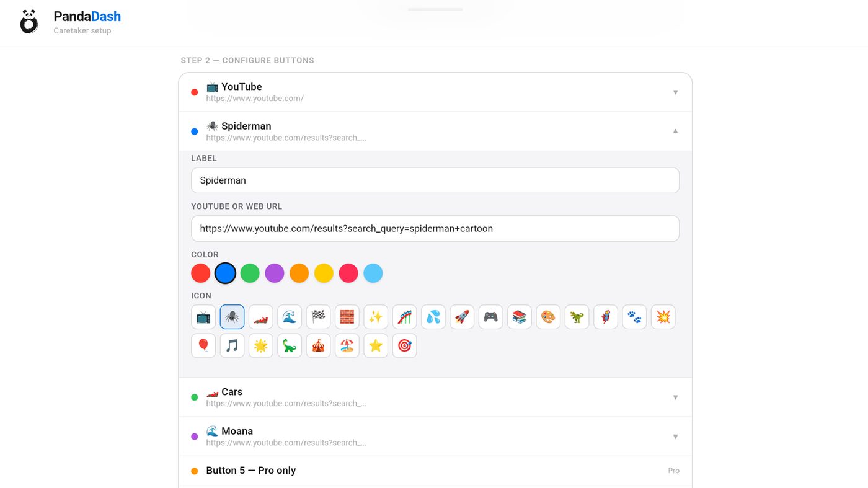The height and width of the screenshot is (488, 868).
Task: Expand the YouTube button row
Action: point(435,92)
